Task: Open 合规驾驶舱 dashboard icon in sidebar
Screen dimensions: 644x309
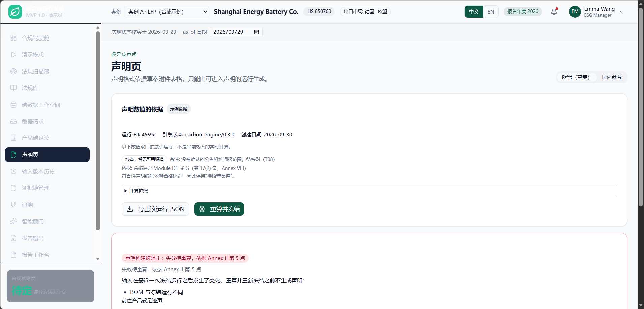Action: point(13,38)
